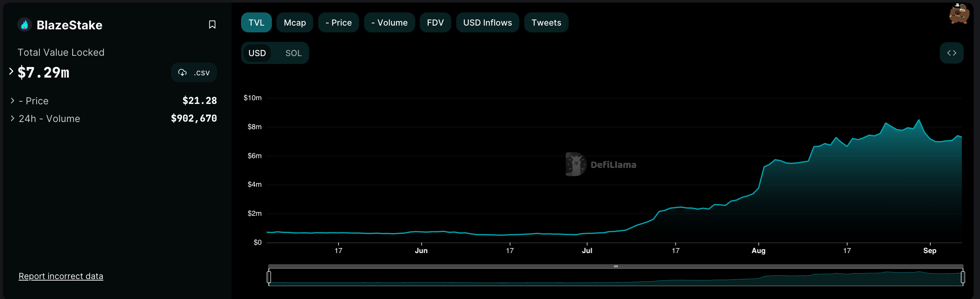Click the $2m y-axis label
980x299 pixels.
coord(255,213)
